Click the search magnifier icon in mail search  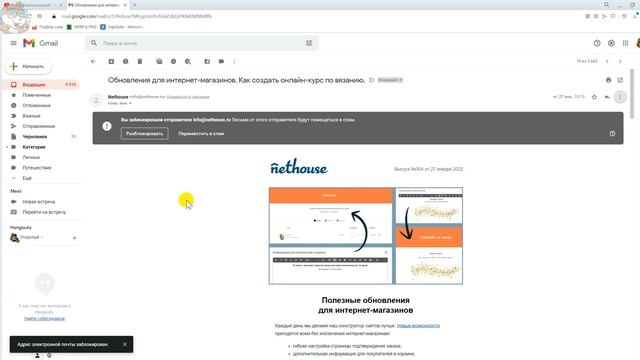tap(94, 43)
